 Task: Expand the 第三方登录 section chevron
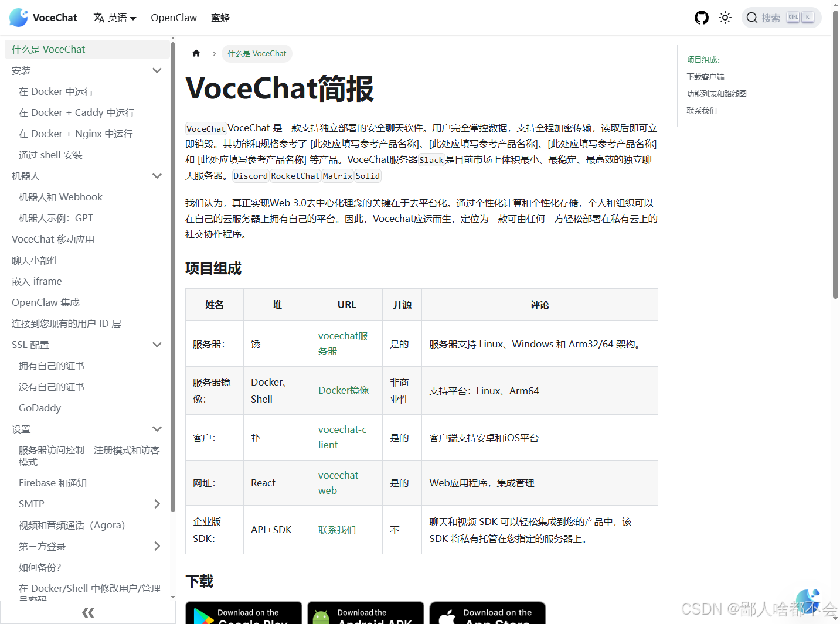(x=157, y=546)
